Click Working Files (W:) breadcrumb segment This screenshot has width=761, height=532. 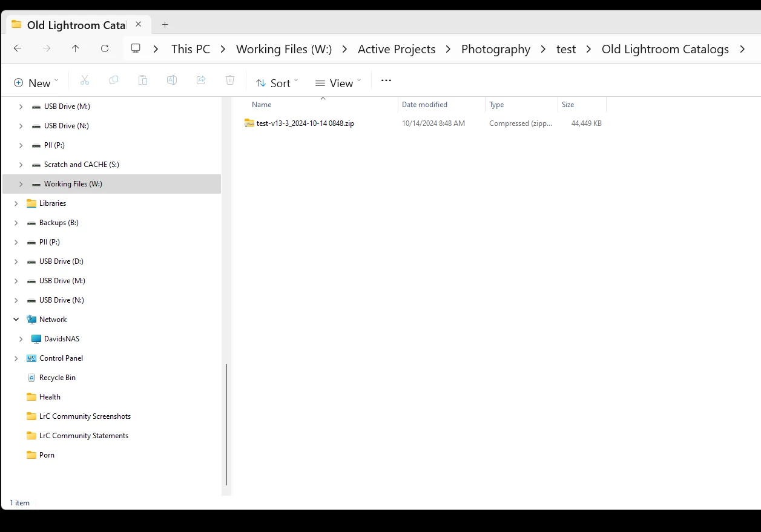[x=284, y=49]
